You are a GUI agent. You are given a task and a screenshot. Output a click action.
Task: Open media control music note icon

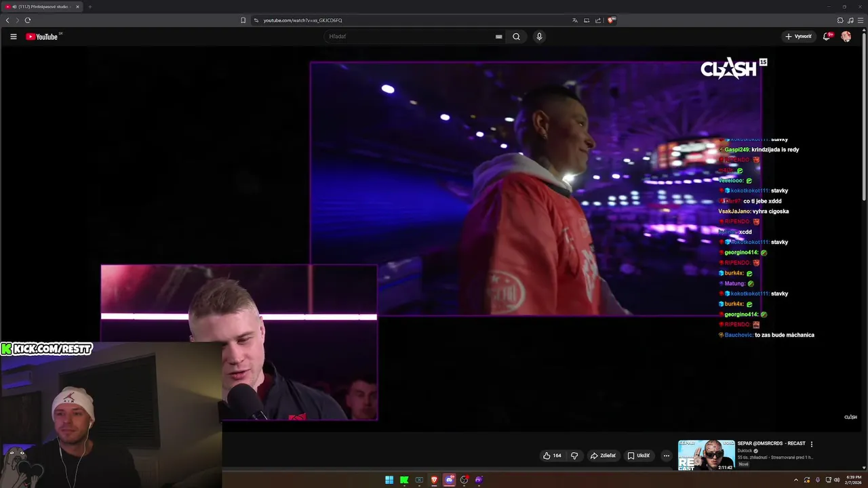850,20
